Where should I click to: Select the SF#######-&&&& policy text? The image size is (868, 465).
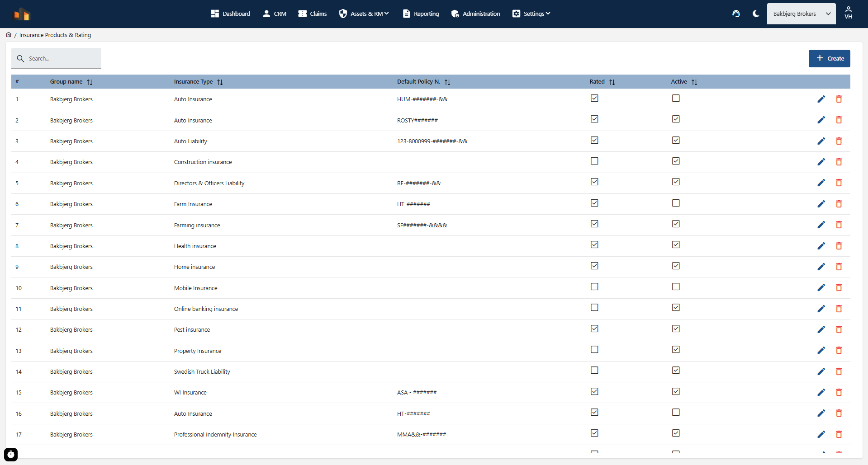[x=422, y=225]
